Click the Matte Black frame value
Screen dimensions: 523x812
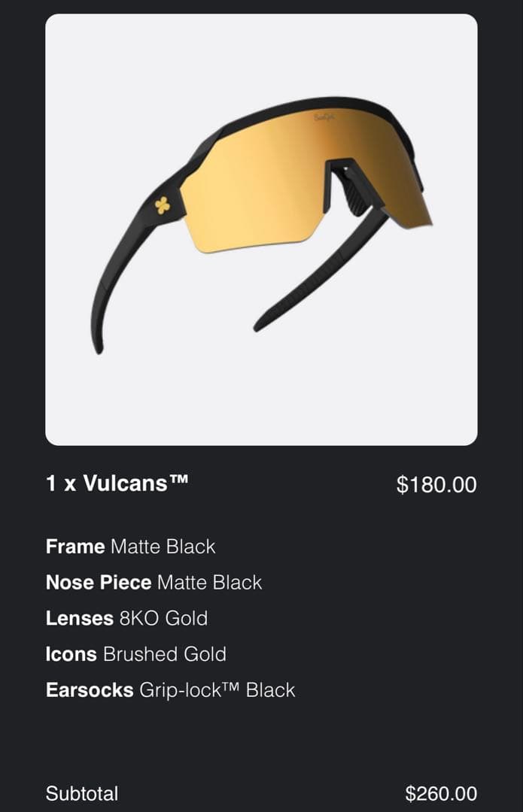pyautogui.click(x=163, y=547)
